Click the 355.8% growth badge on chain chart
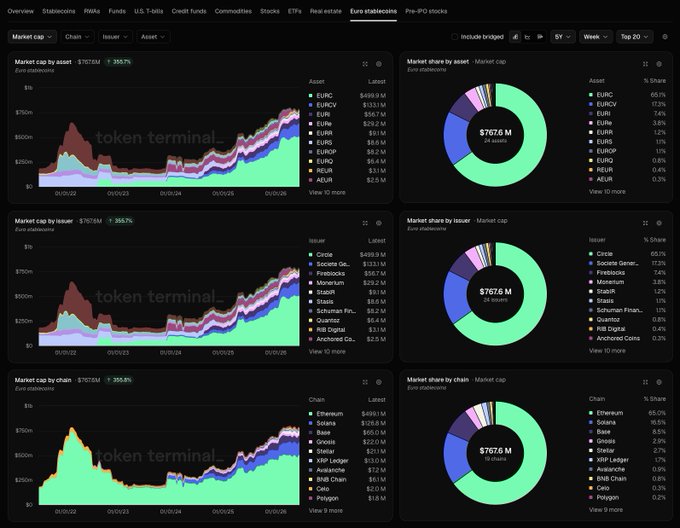This screenshot has width=680, height=528. coord(119,380)
